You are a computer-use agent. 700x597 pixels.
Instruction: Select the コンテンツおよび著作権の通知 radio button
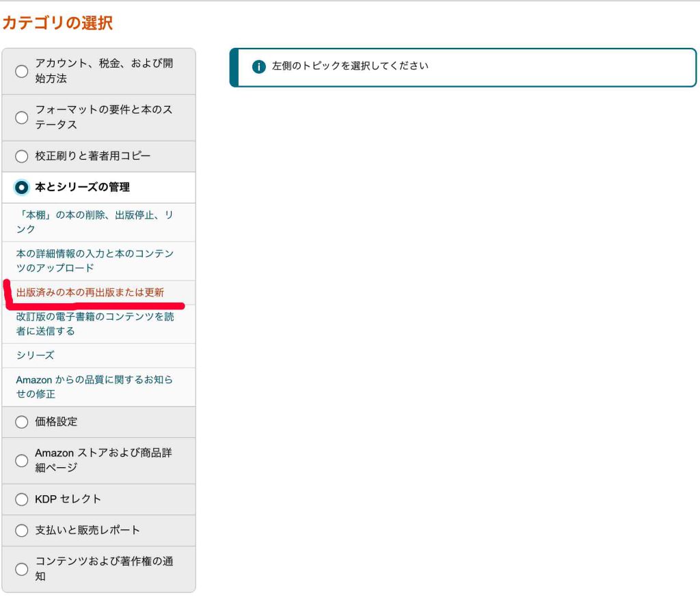click(x=22, y=569)
